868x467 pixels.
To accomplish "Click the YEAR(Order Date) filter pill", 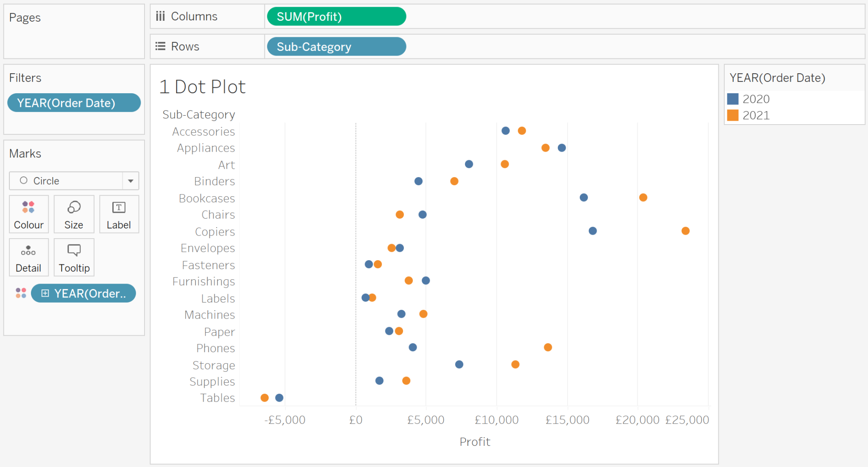I will point(74,103).
